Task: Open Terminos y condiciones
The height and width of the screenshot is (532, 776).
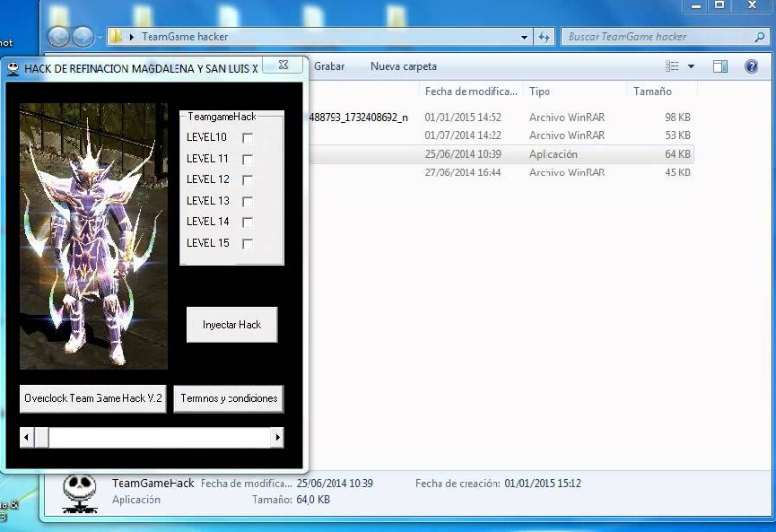Action: coord(229,398)
